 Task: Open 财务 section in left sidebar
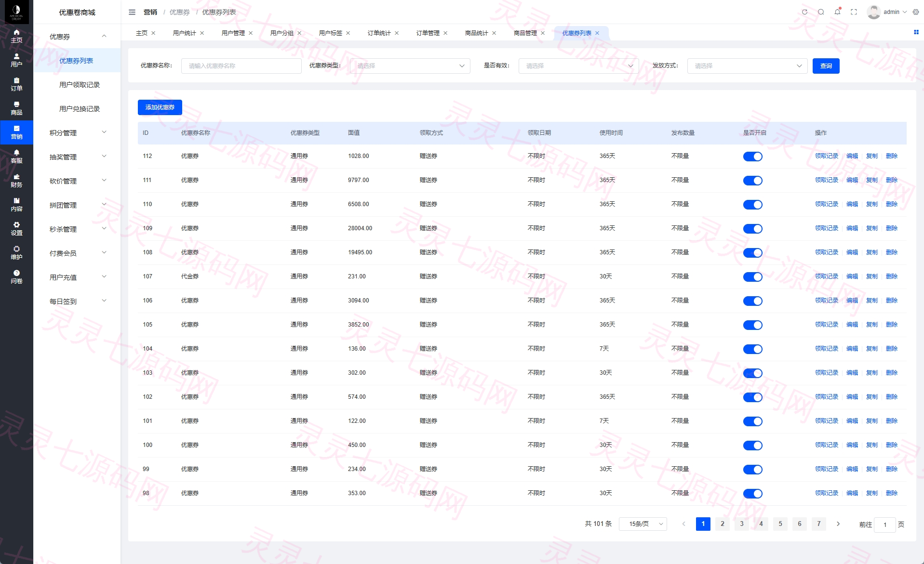click(x=16, y=181)
